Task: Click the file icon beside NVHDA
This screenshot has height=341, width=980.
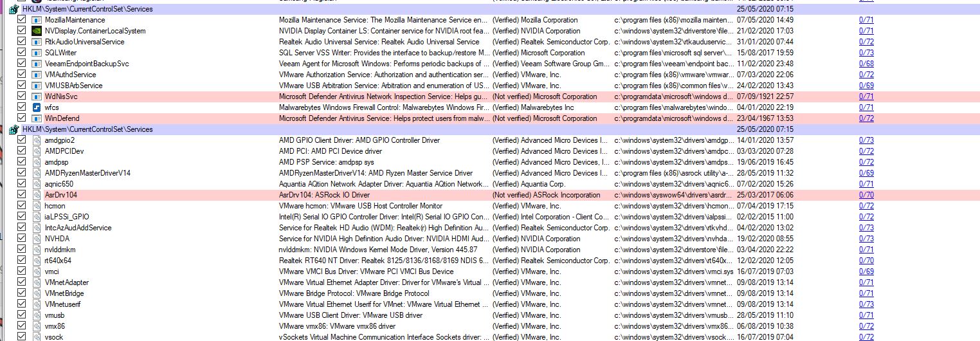Action: click(37, 239)
